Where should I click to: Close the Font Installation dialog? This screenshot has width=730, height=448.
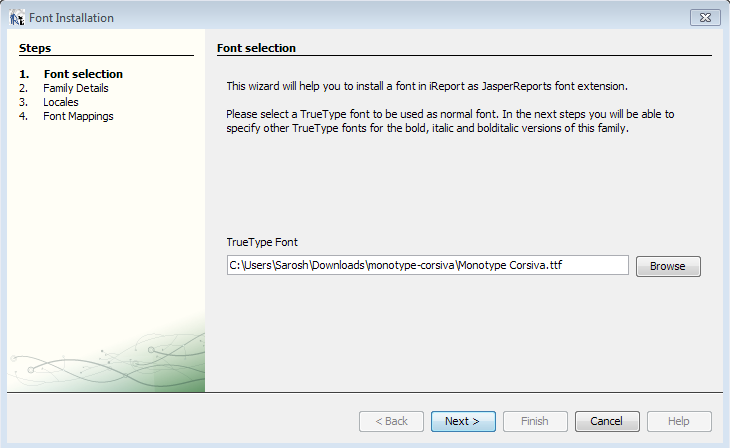click(x=705, y=18)
